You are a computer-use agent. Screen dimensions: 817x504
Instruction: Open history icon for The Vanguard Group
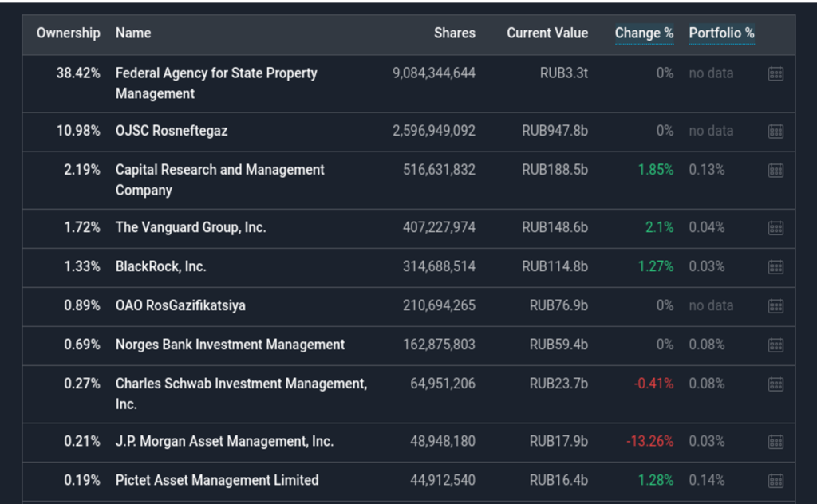click(x=775, y=228)
